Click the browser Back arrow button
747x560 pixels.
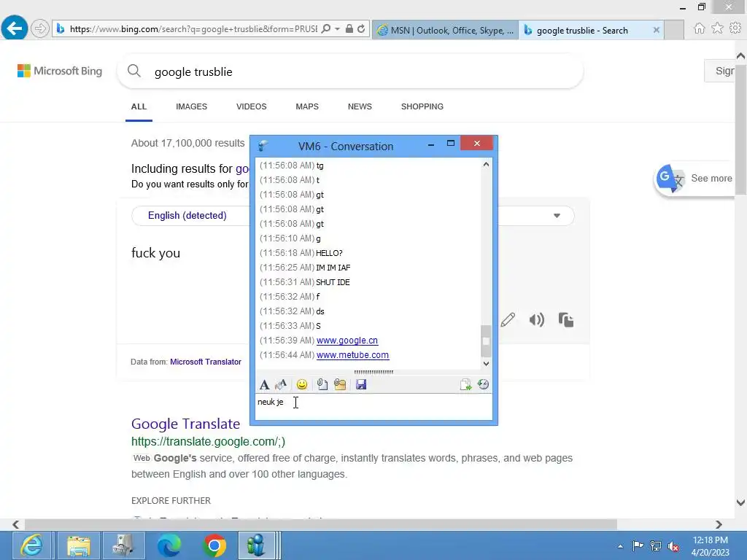15,28
